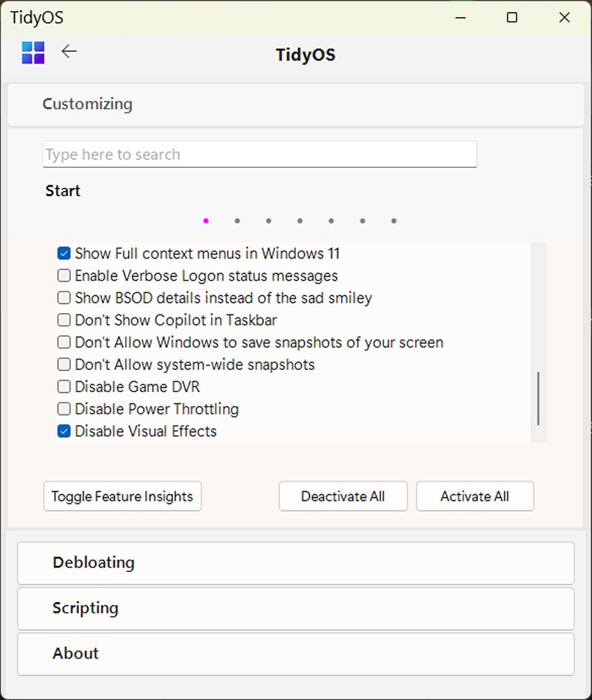The height and width of the screenshot is (700, 592).
Task: Jump to the last page dot
Action: tap(394, 221)
